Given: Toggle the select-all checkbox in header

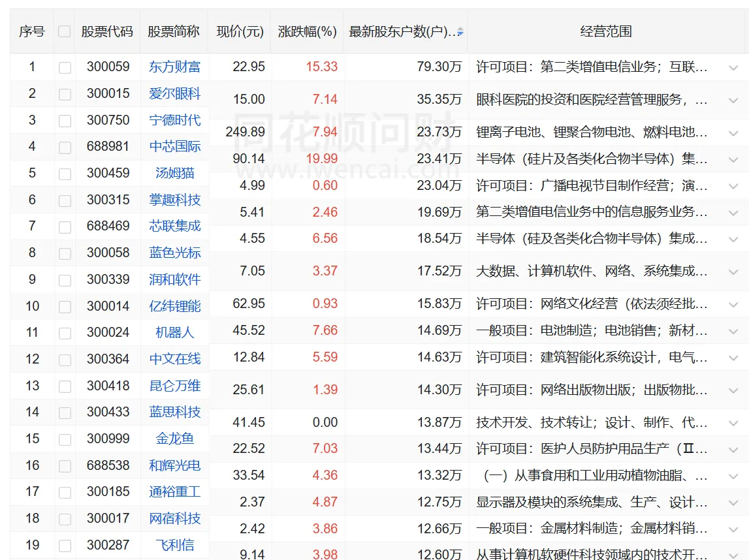Looking at the screenshot, I should coord(64,31).
